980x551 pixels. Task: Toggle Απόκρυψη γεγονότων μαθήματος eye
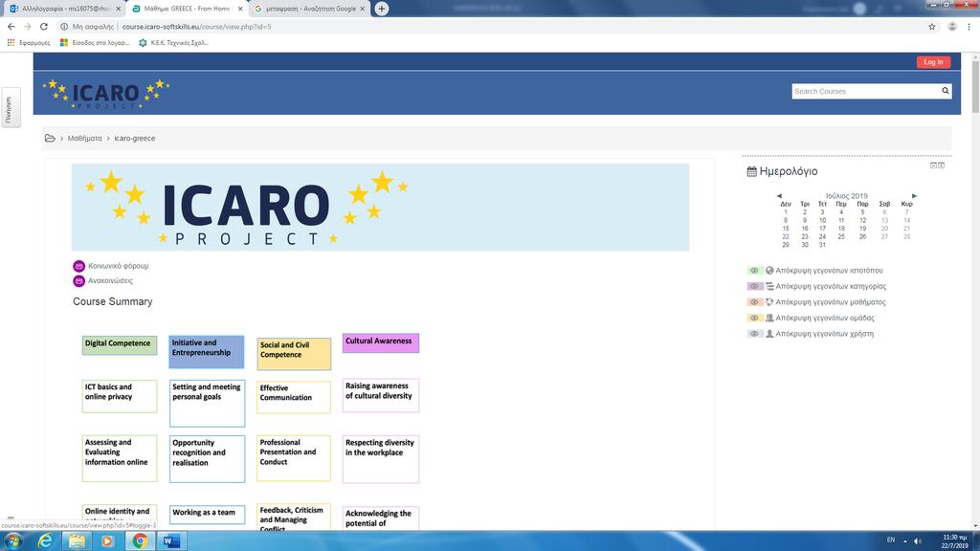(x=754, y=301)
